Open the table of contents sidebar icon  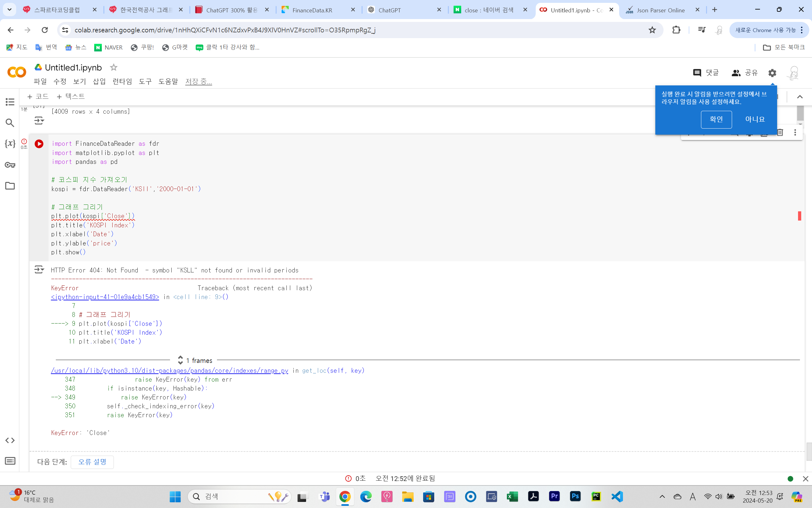(x=10, y=102)
